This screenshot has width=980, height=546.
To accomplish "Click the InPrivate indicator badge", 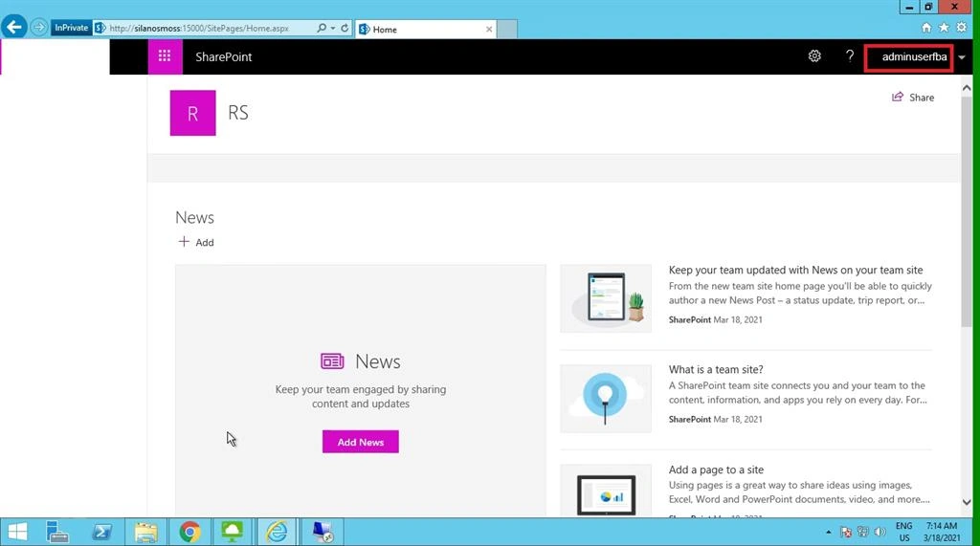I will 71,28.
